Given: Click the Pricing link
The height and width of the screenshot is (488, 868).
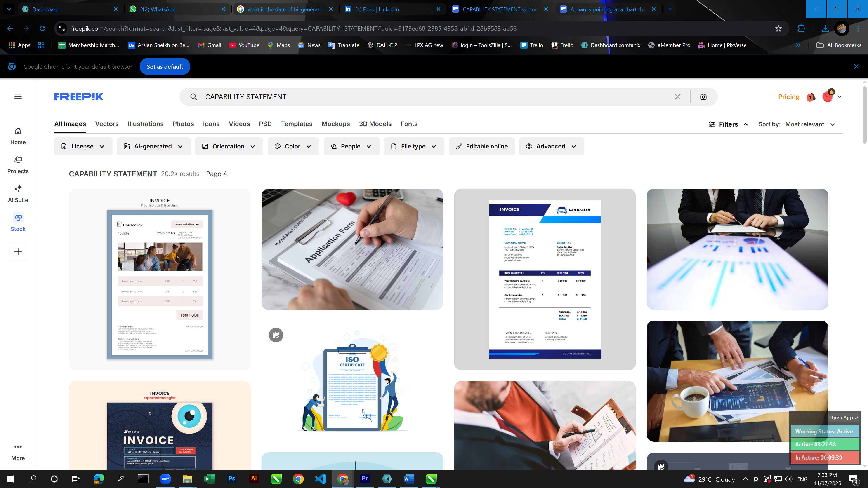Looking at the screenshot, I should tap(789, 97).
